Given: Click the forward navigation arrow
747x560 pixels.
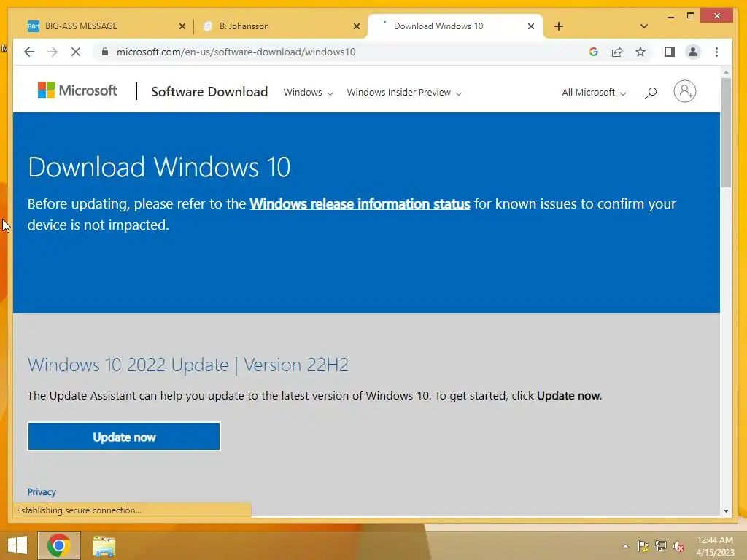Looking at the screenshot, I should pyautogui.click(x=53, y=52).
